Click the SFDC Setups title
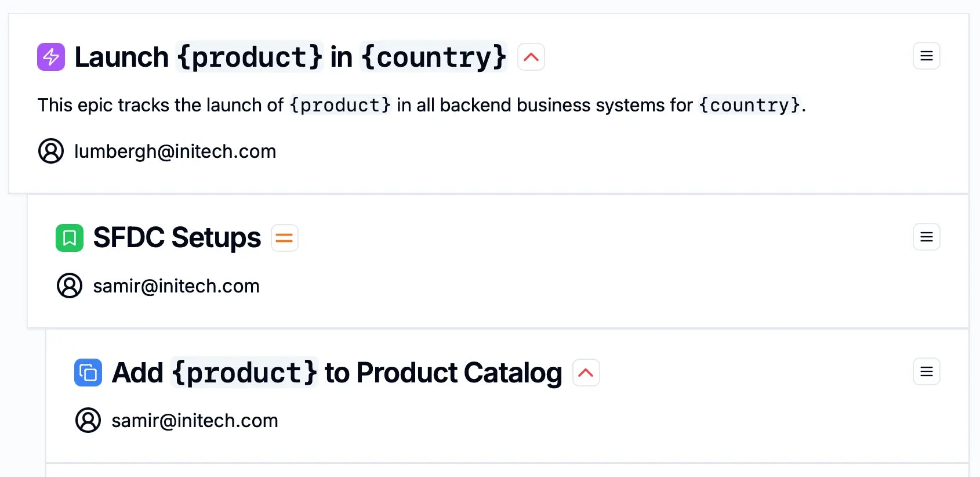 (177, 237)
